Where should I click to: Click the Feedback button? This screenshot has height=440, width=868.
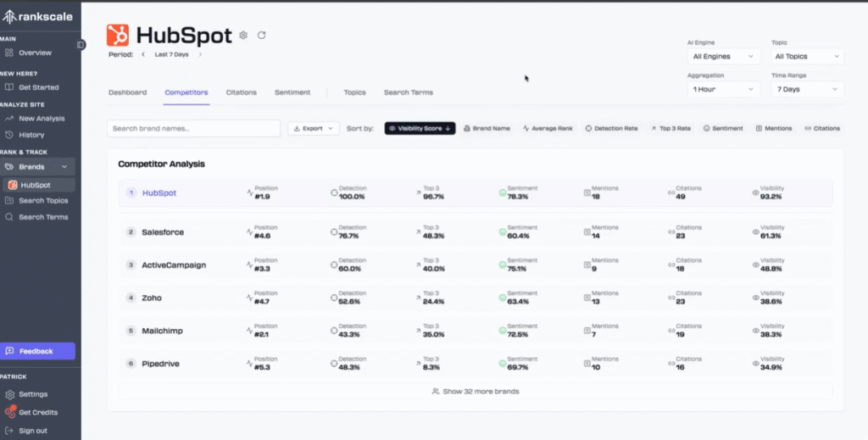[x=37, y=351]
